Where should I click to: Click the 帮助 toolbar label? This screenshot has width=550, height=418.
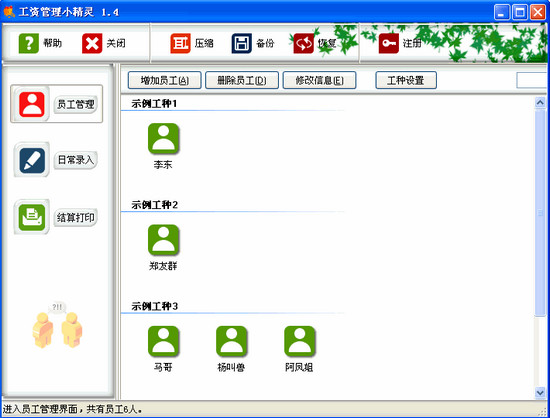pyautogui.click(x=52, y=43)
